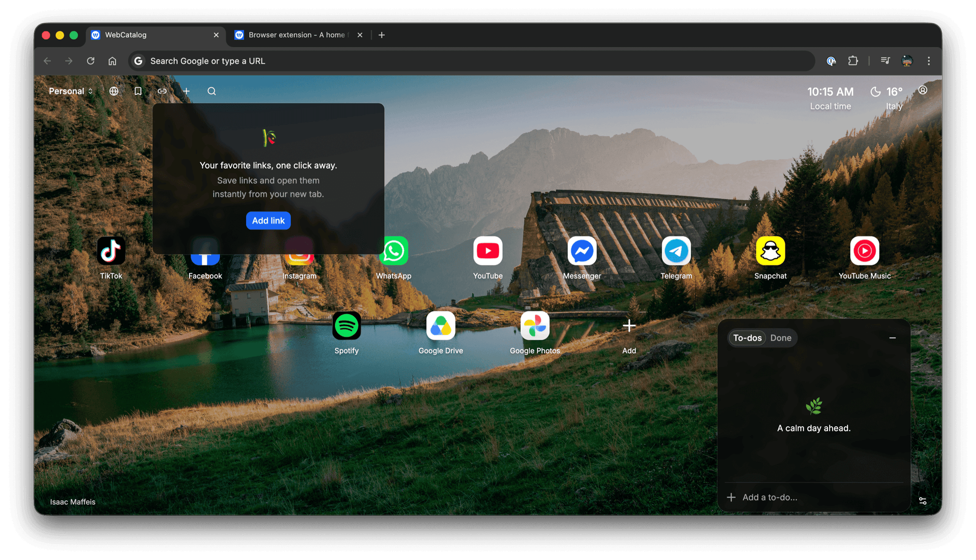The width and height of the screenshot is (976, 560).
Task: Click the address bar search field
Action: pos(471,61)
